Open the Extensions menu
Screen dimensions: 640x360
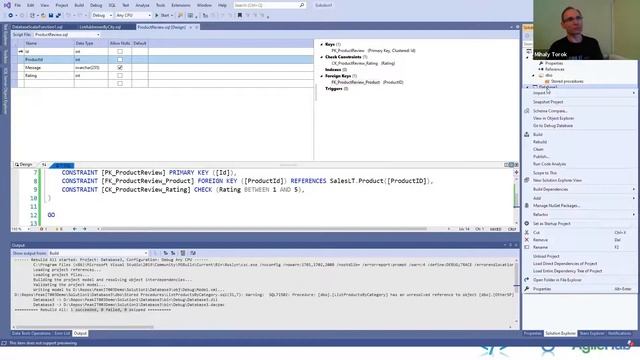click(x=180, y=5)
